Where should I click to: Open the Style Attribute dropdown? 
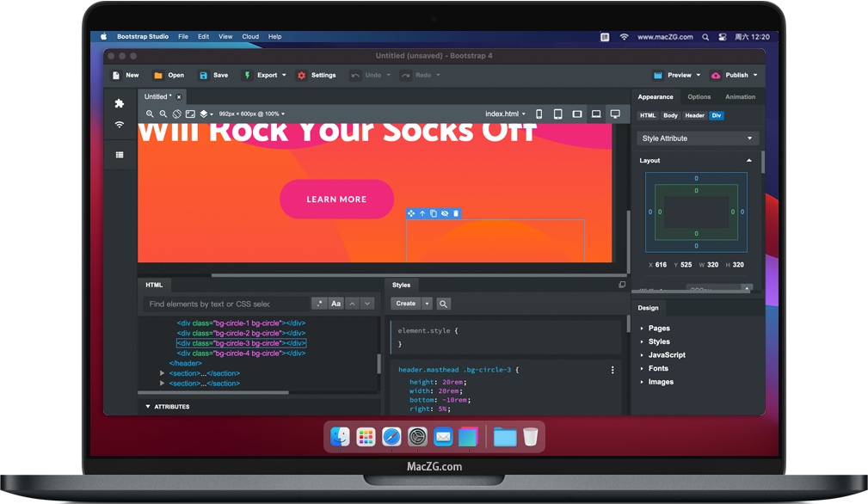pyautogui.click(x=697, y=138)
